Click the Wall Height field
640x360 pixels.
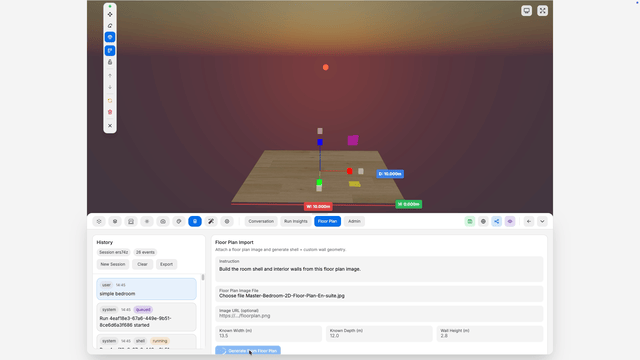[x=490, y=333]
